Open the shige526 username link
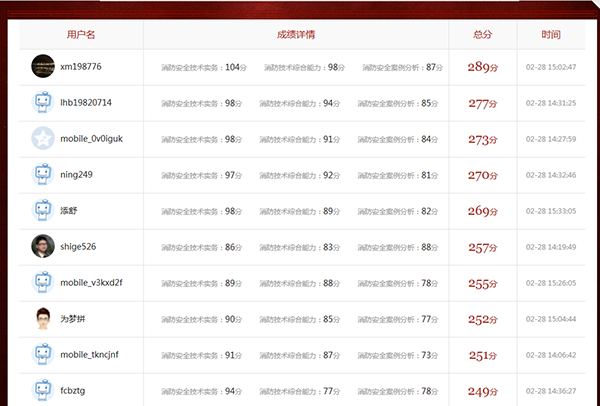Viewport: 600px width, 406px height. 78,247
